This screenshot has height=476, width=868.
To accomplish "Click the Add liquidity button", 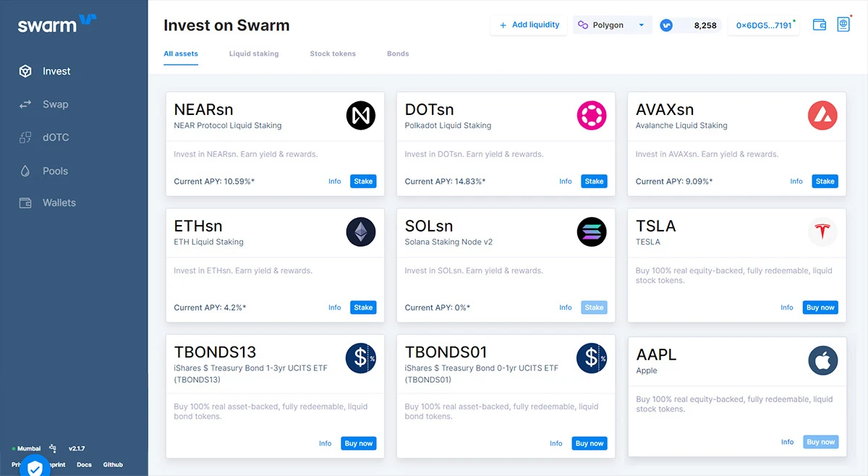I will coord(529,25).
